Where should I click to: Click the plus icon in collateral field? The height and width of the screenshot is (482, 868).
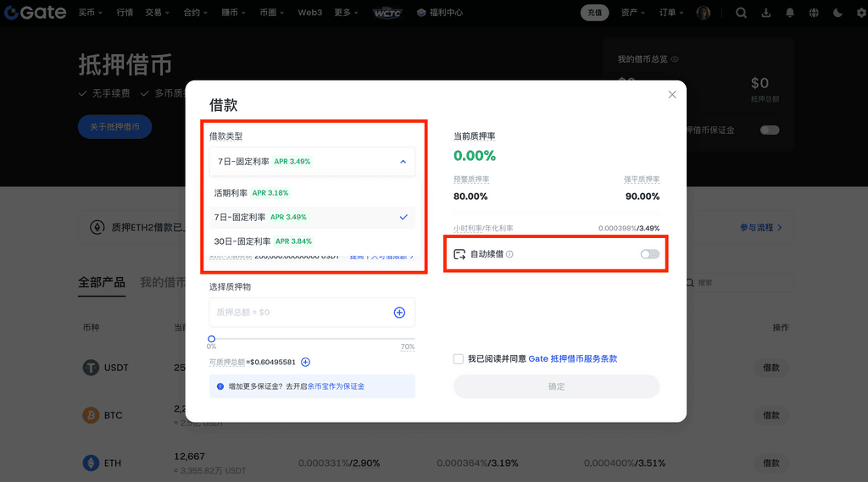pos(399,313)
